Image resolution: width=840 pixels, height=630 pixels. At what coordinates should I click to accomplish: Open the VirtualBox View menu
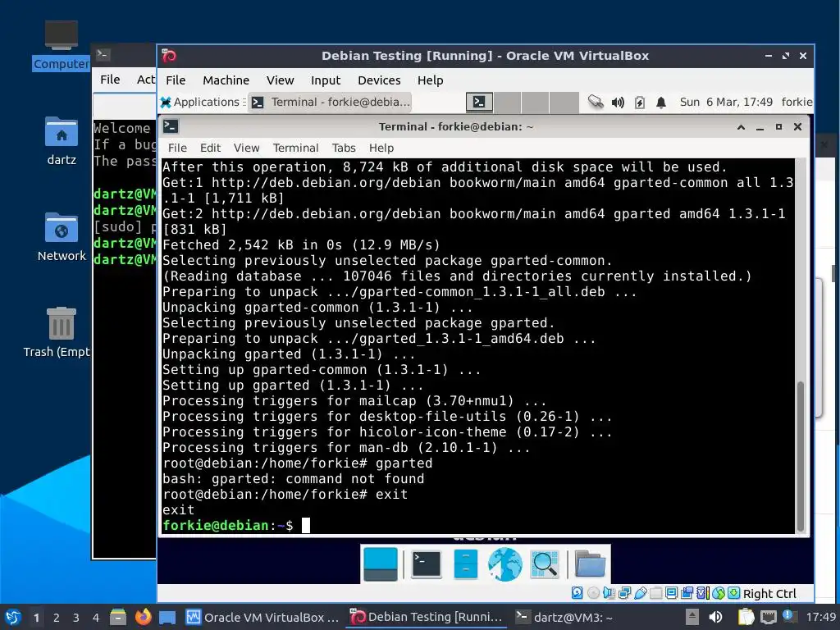click(281, 80)
